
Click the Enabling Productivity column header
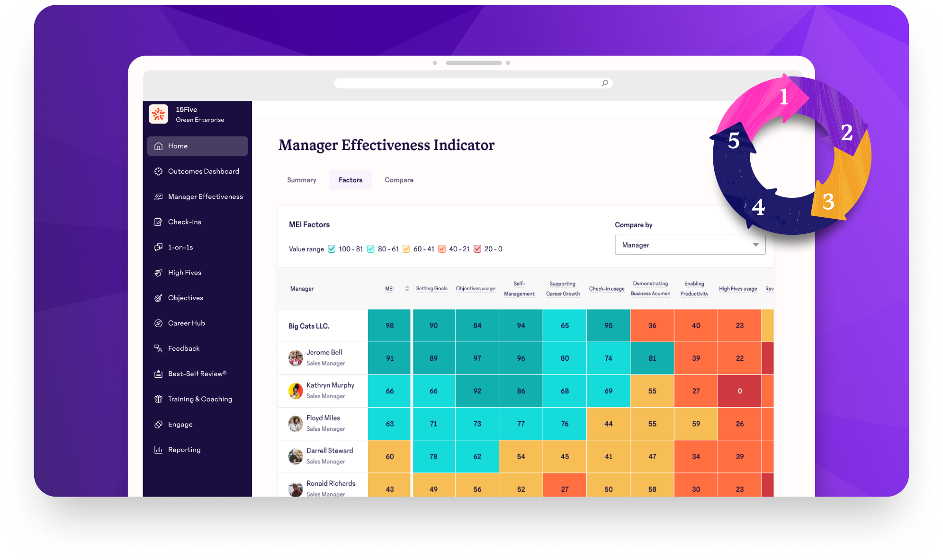[694, 289]
